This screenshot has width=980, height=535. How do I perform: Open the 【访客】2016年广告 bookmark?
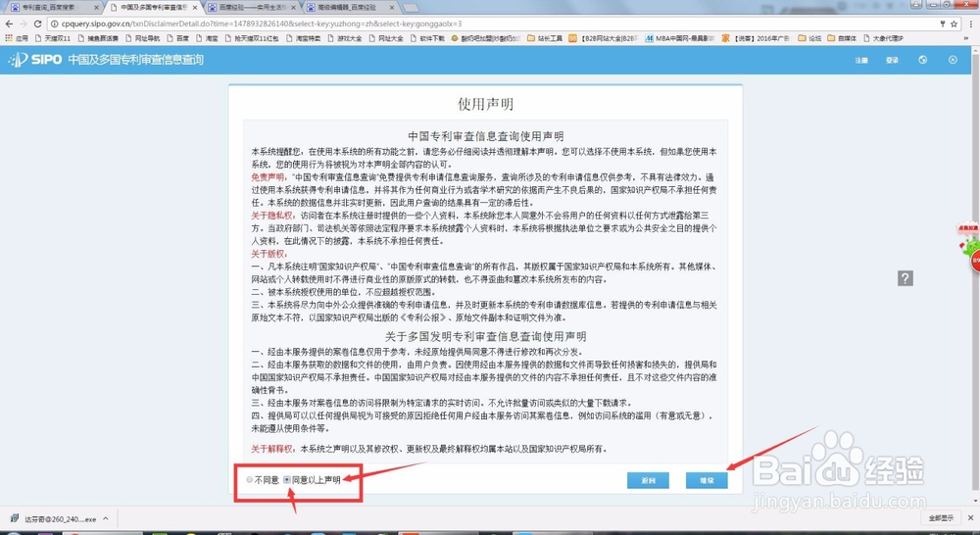pyautogui.click(x=756, y=38)
